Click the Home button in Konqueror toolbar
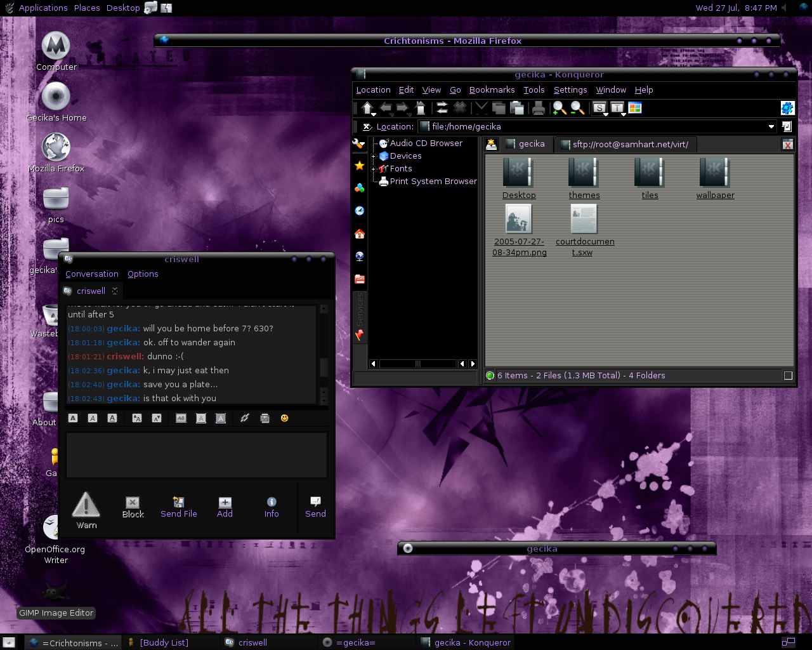 [420, 108]
